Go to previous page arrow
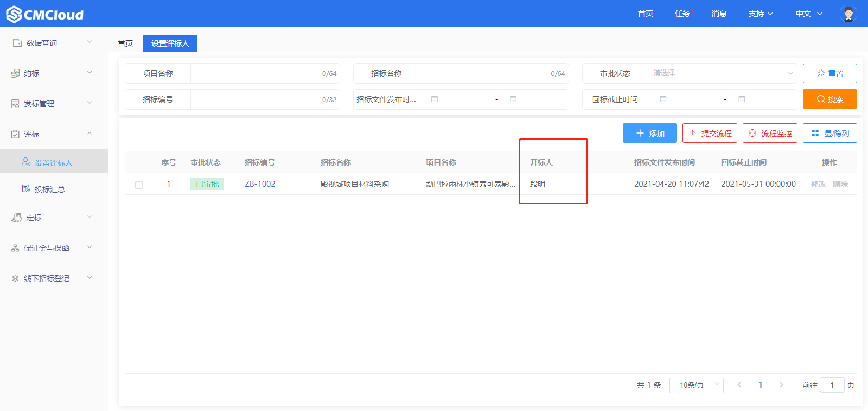The height and width of the screenshot is (411, 868). pos(739,384)
